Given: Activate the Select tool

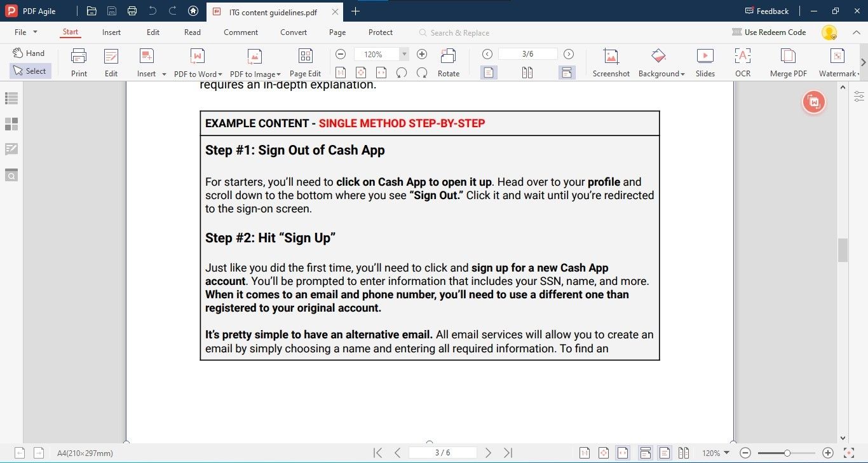Looking at the screenshot, I should pos(30,71).
